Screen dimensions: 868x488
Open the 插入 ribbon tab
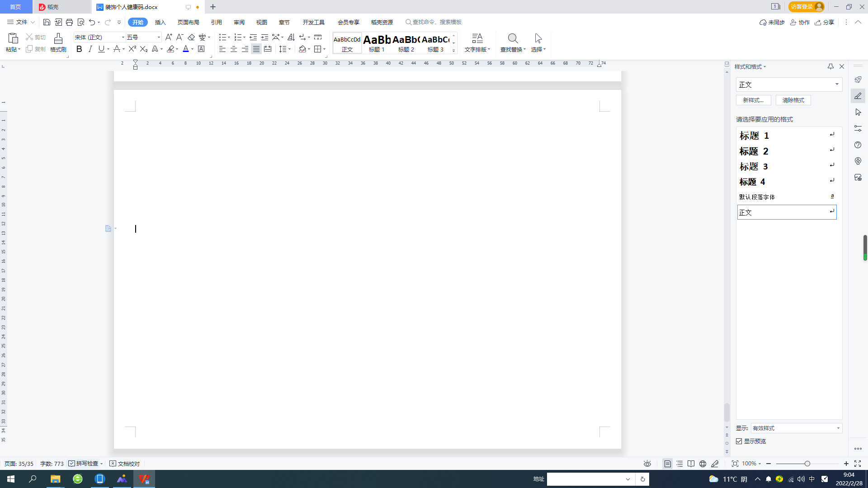pos(160,22)
